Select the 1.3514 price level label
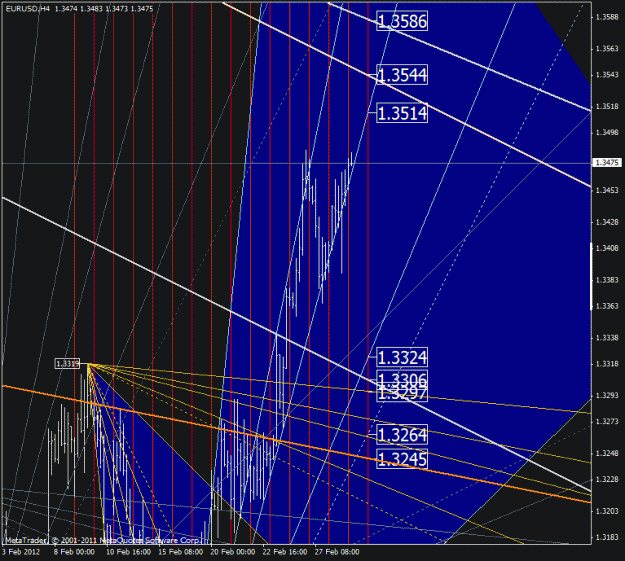This screenshot has width=625, height=561. [x=402, y=113]
